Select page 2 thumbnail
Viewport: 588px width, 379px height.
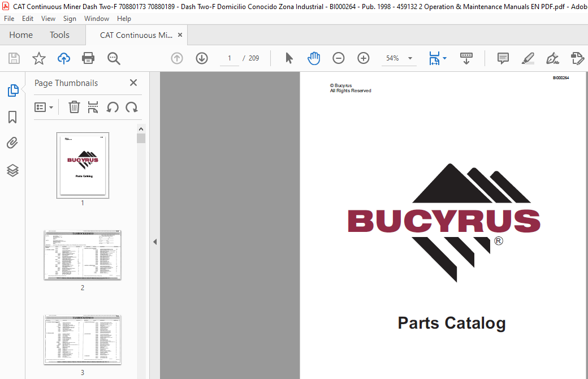click(83, 255)
